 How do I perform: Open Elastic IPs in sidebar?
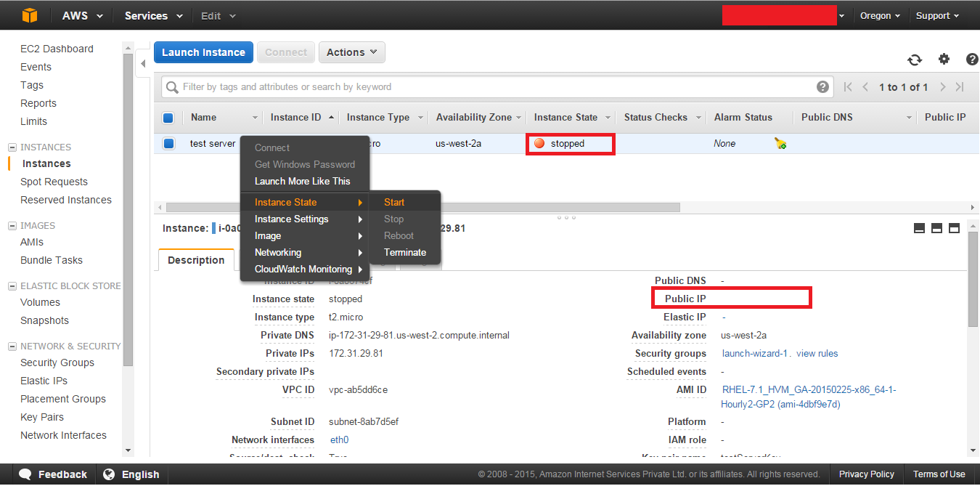[44, 381]
